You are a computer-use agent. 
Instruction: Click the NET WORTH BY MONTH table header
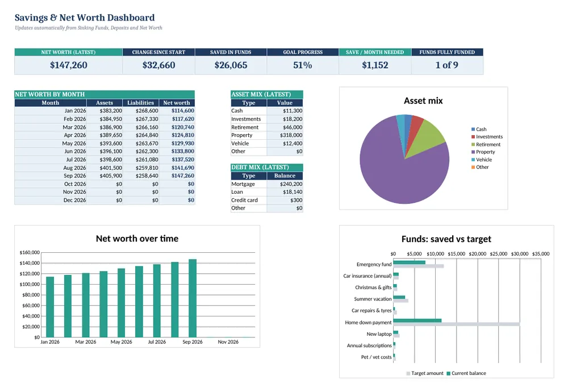coord(105,94)
